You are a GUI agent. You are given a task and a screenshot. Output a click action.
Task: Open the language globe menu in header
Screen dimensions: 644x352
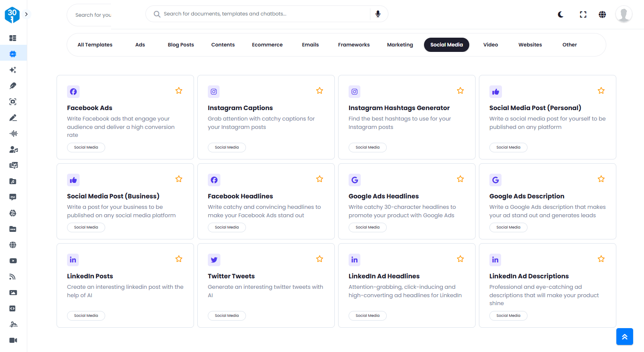pos(602,15)
